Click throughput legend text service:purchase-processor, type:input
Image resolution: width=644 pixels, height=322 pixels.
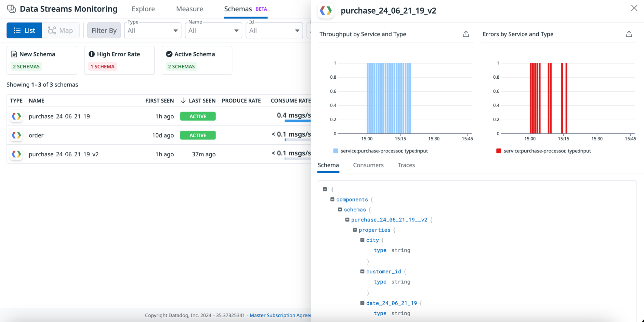point(384,151)
